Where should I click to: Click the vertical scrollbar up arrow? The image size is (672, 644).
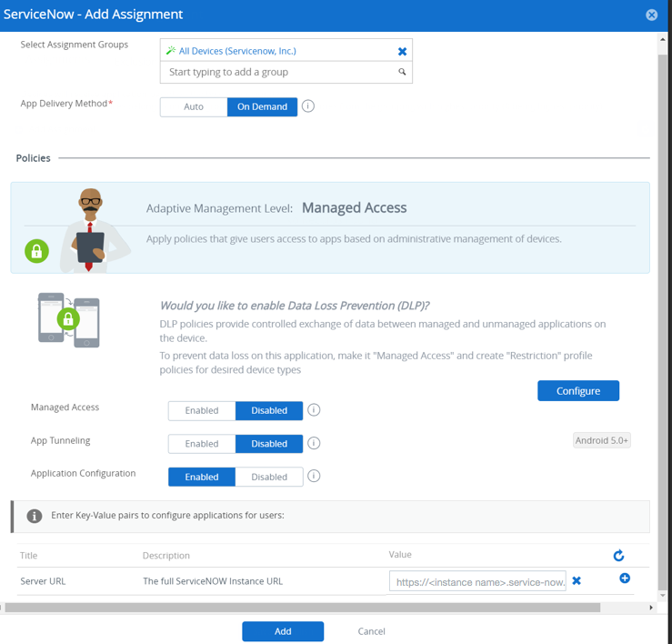click(663, 39)
